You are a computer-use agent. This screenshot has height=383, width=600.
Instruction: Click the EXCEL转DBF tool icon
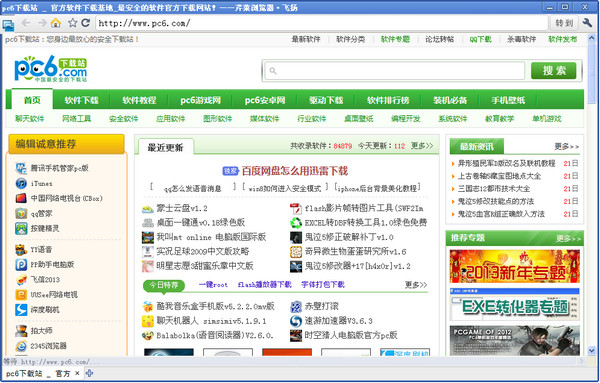click(296, 223)
